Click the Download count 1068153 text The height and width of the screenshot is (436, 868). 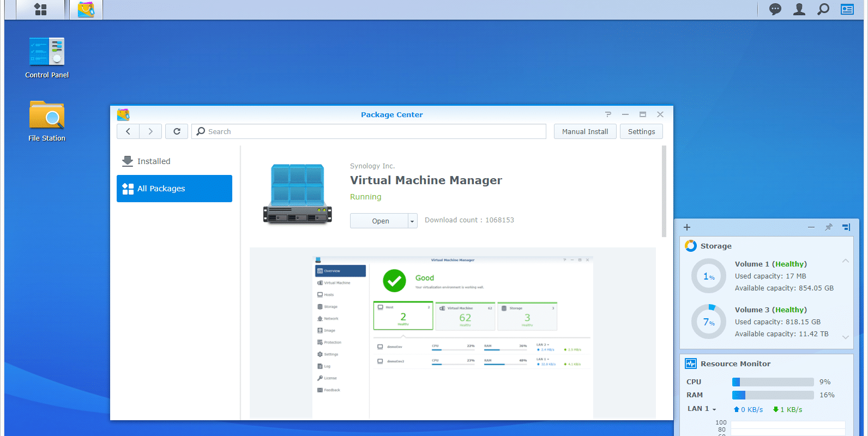click(x=469, y=220)
